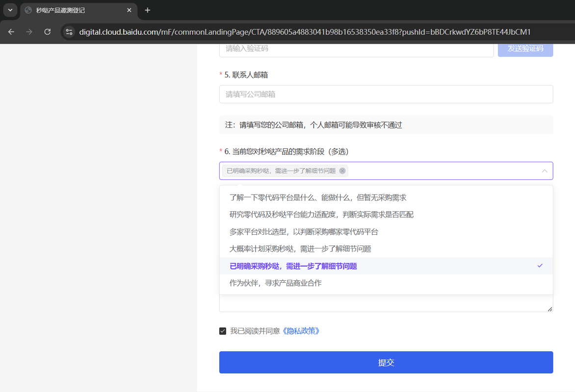Viewport: 575px width, 392px height.
Task: Select 了解一下零代码平台是什么 option
Action: (386, 197)
